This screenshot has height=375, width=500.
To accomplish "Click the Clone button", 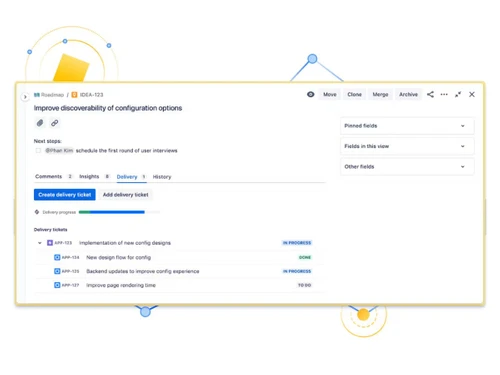I will click(354, 94).
